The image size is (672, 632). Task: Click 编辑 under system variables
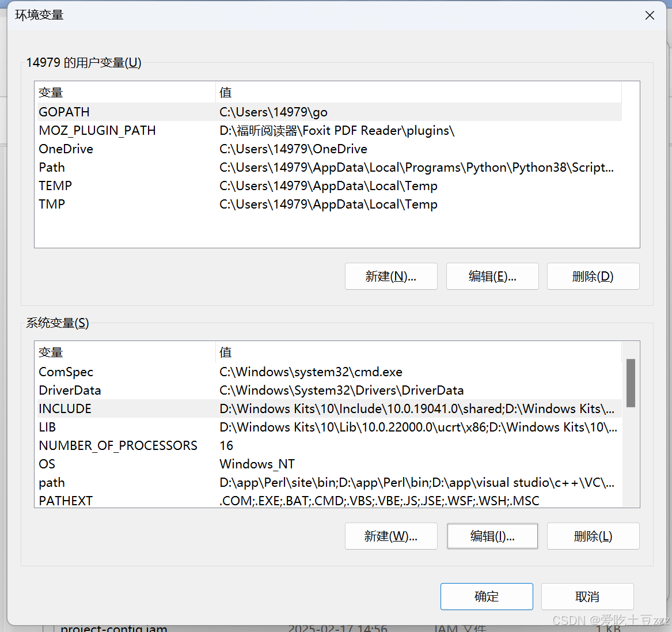[492, 536]
